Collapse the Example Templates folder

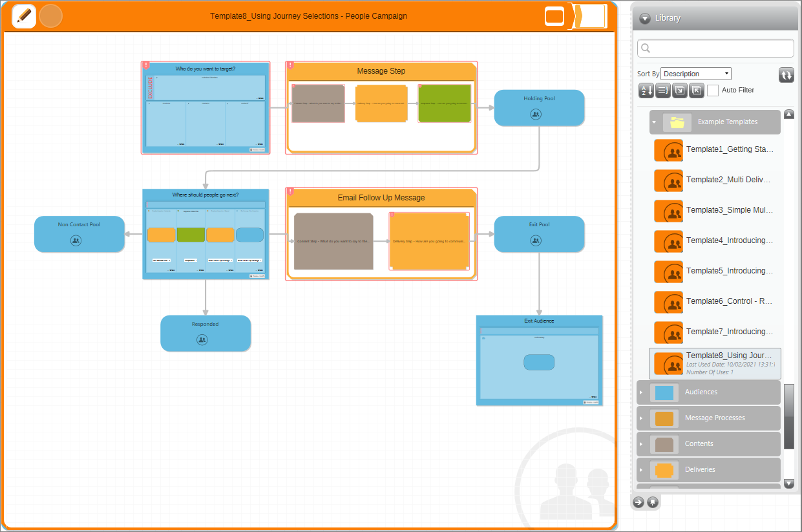point(654,122)
